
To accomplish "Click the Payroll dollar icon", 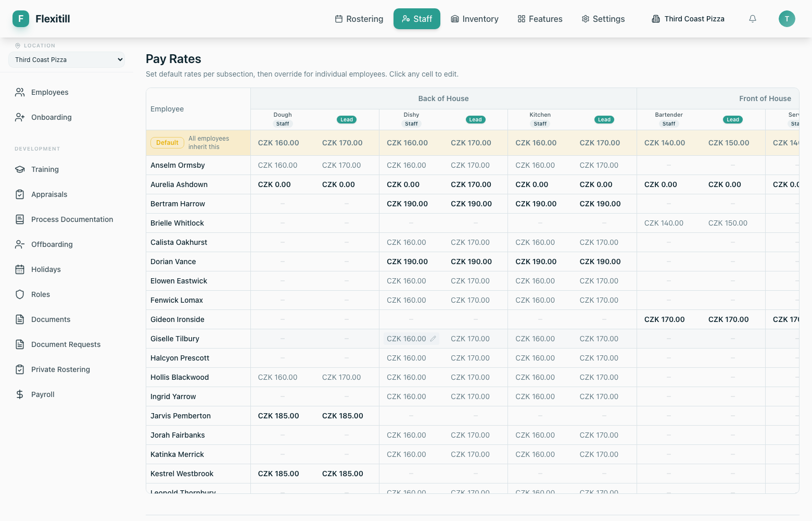I will [20, 394].
